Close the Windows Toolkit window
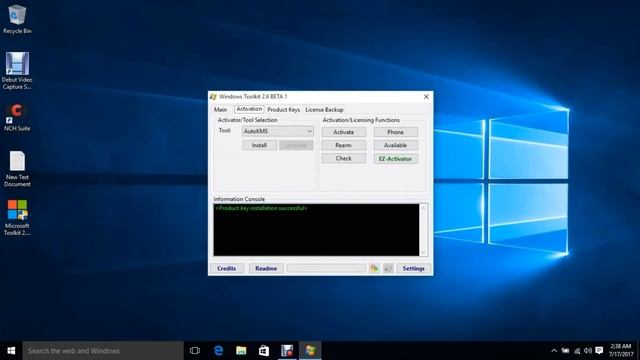The width and height of the screenshot is (640, 360). point(426,97)
